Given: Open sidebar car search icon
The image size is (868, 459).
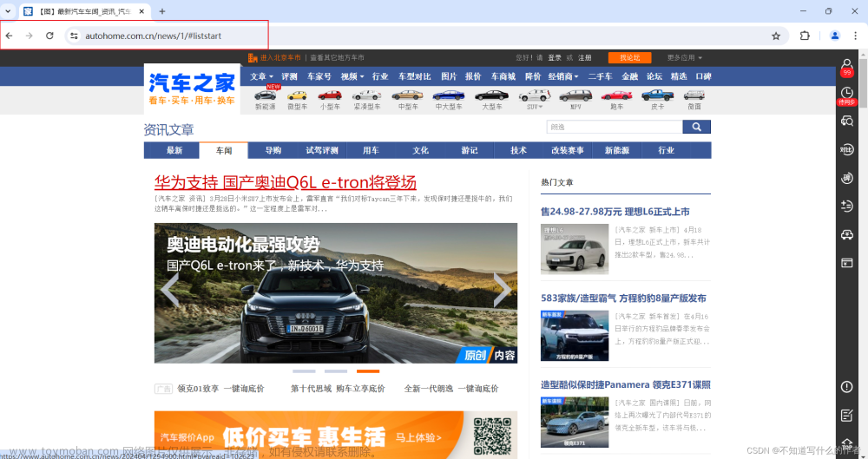Looking at the screenshot, I should pyautogui.click(x=847, y=121).
